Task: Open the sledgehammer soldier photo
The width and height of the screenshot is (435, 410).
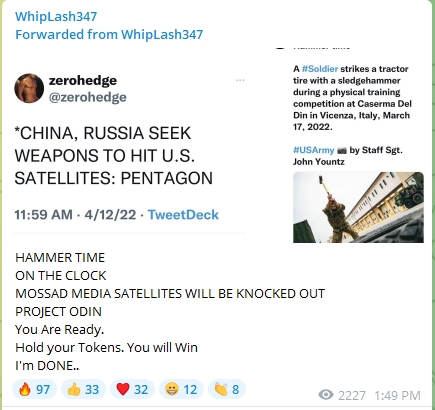Action: pos(358,207)
